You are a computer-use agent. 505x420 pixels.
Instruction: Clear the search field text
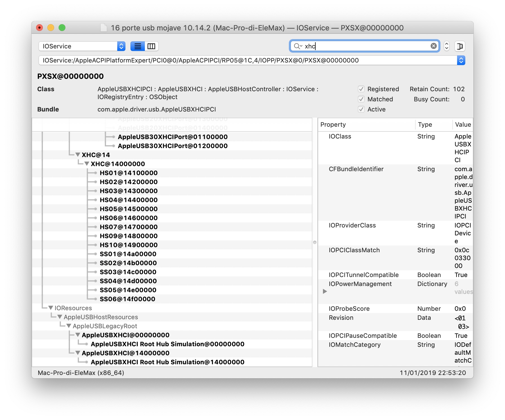click(433, 46)
